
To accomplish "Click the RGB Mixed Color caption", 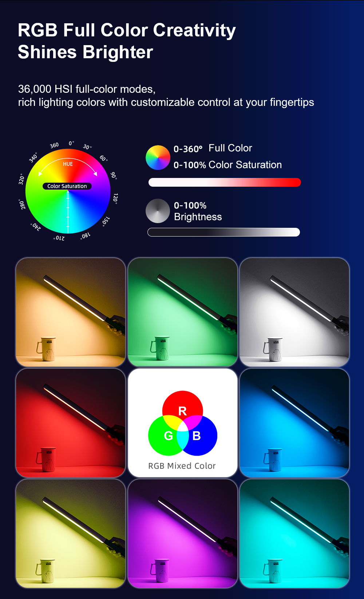I will 182,466.
